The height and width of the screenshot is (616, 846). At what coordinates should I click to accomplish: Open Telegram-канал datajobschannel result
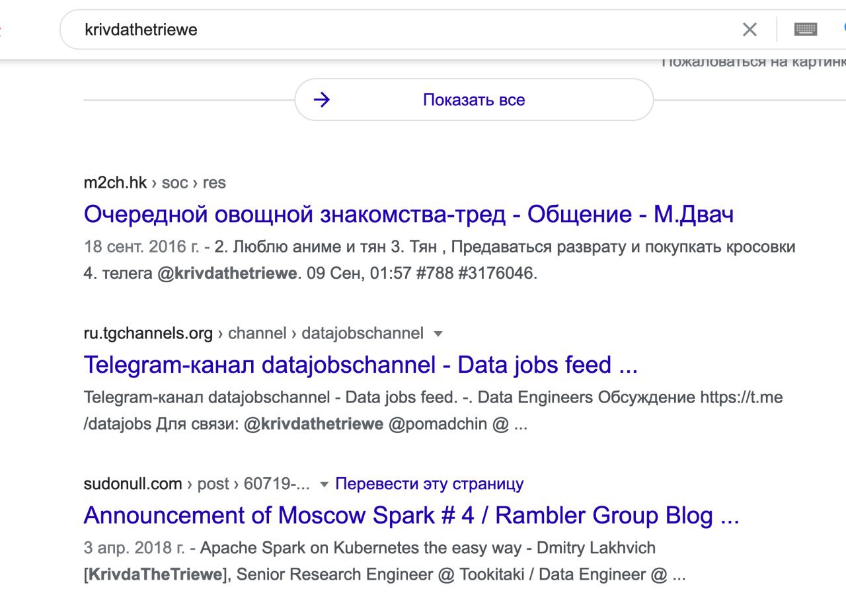(361, 365)
